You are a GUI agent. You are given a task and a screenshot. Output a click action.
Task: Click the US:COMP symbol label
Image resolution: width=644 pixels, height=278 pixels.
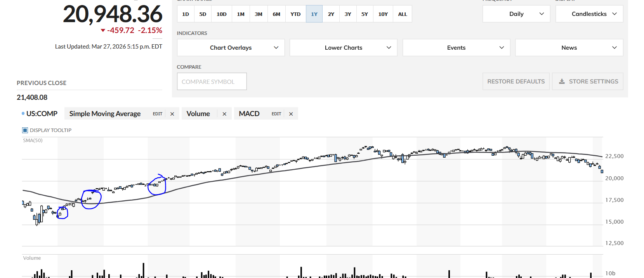tap(42, 114)
